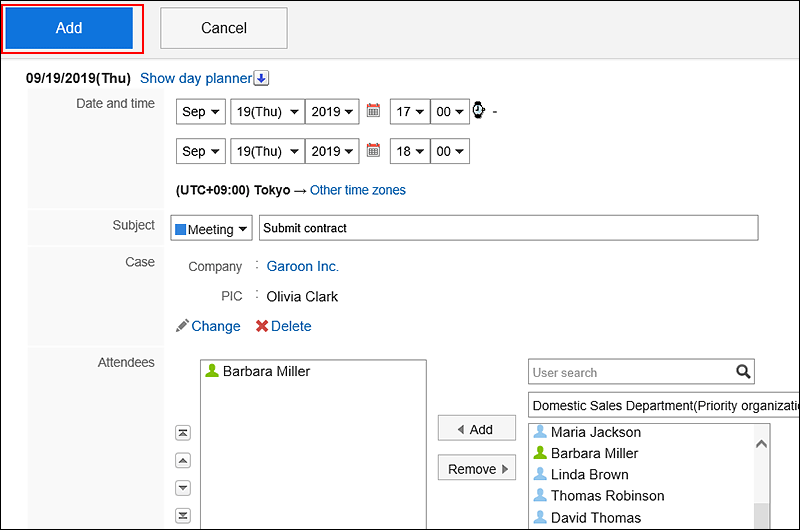Screen dimensions: 800x530
Task: Open the Show day planner link
Action: [196, 78]
